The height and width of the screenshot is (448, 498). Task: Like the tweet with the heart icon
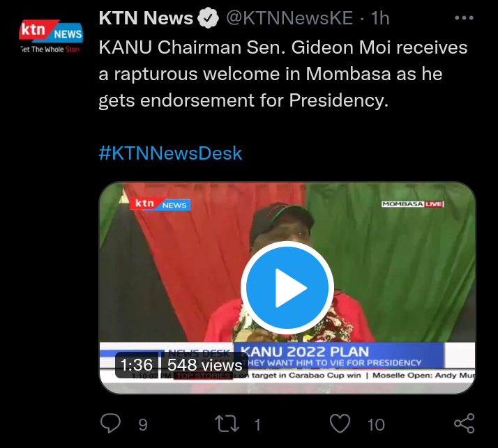(340, 423)
